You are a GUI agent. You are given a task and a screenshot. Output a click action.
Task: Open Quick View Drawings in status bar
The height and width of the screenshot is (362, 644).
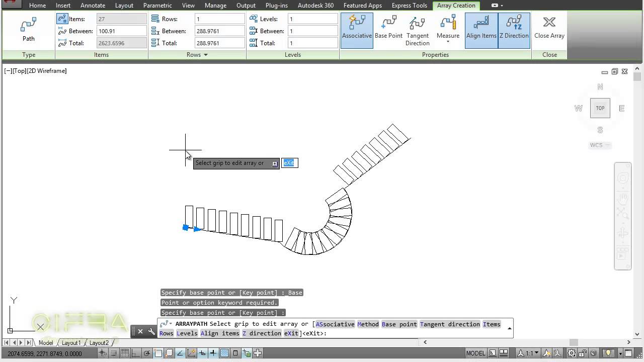coord(503,353)
